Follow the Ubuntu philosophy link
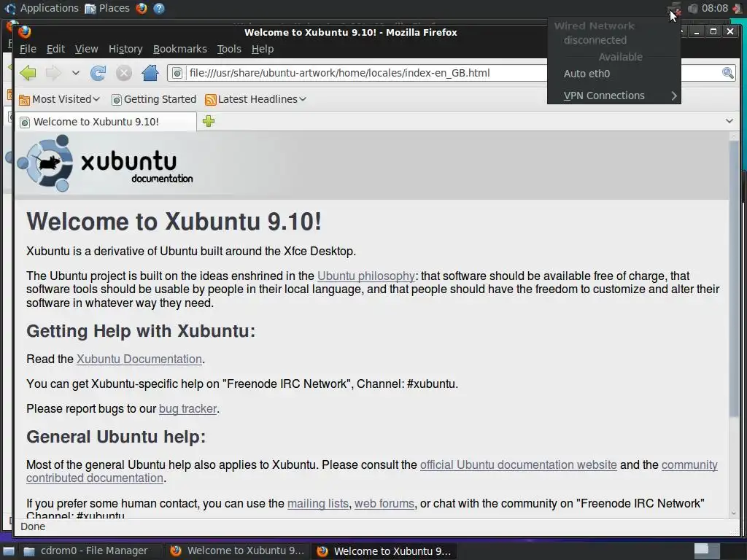This screenshot has height=560, width=747. pyautogui.click(x=366, y=276)
